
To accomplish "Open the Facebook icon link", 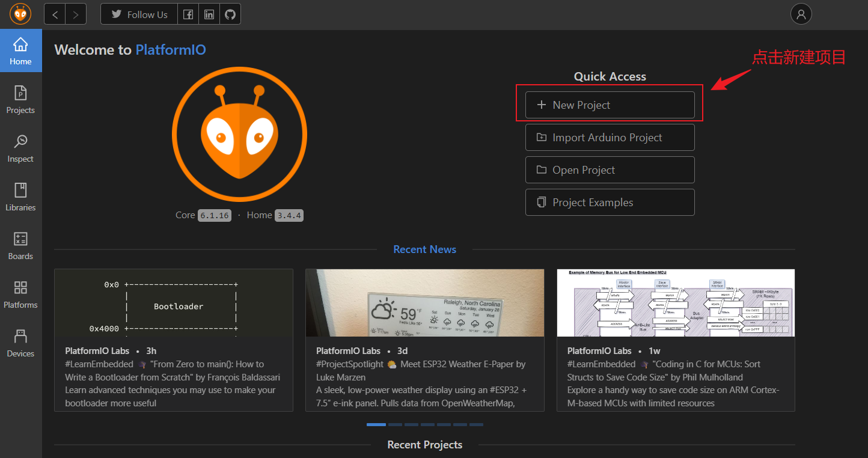I will (188, 14).
